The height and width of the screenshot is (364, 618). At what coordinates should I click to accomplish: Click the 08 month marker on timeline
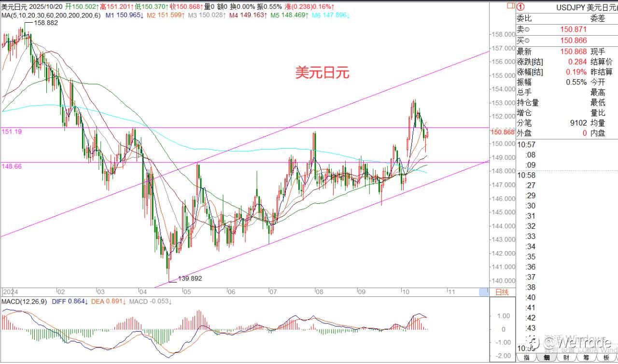[319, 292]
